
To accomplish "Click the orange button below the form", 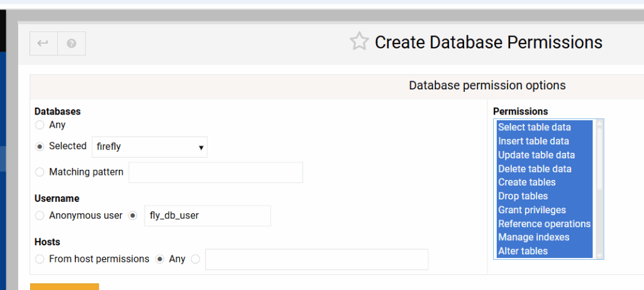I will [x=64, y=287].
